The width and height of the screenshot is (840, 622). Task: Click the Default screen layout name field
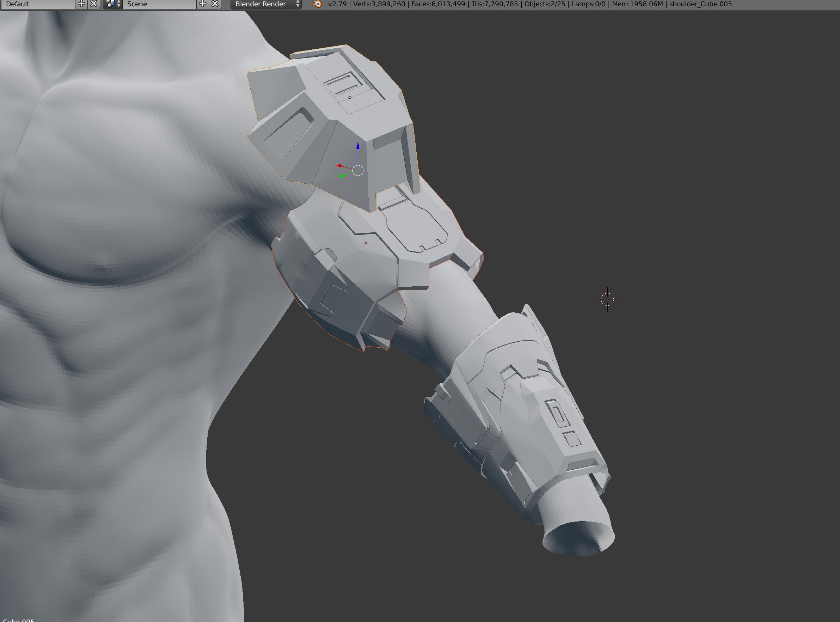tap(38, 4)
